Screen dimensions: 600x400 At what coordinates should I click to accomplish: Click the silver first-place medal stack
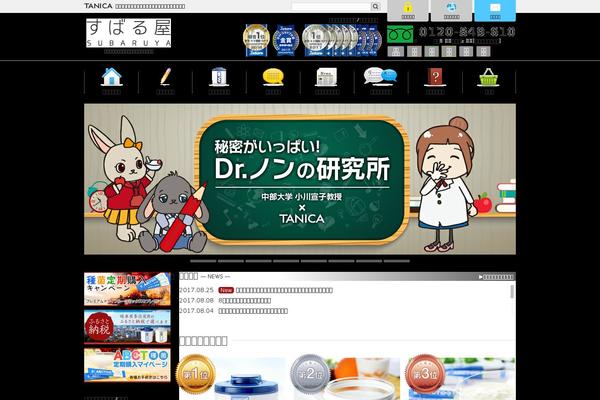[x=341, y=40]
